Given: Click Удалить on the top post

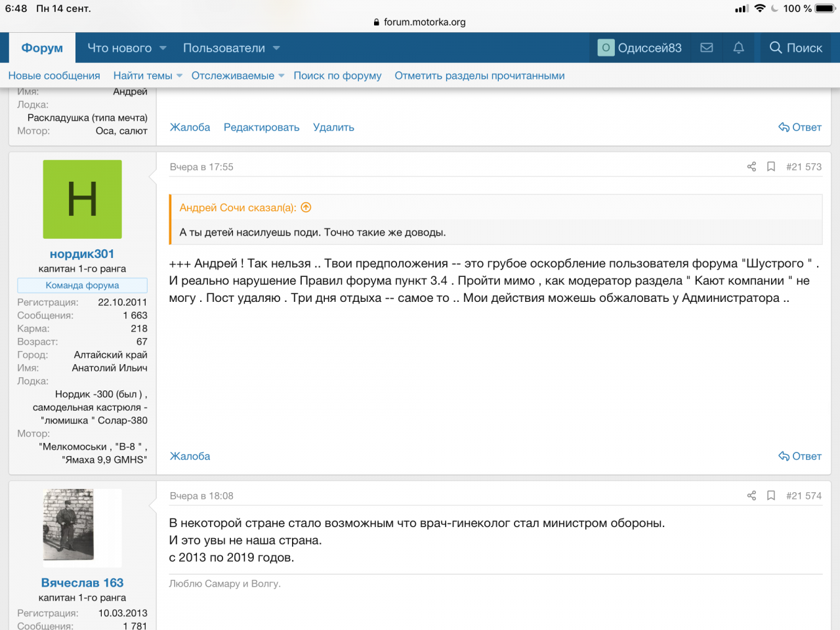Looking at the screenshot, I should point(333,127).
